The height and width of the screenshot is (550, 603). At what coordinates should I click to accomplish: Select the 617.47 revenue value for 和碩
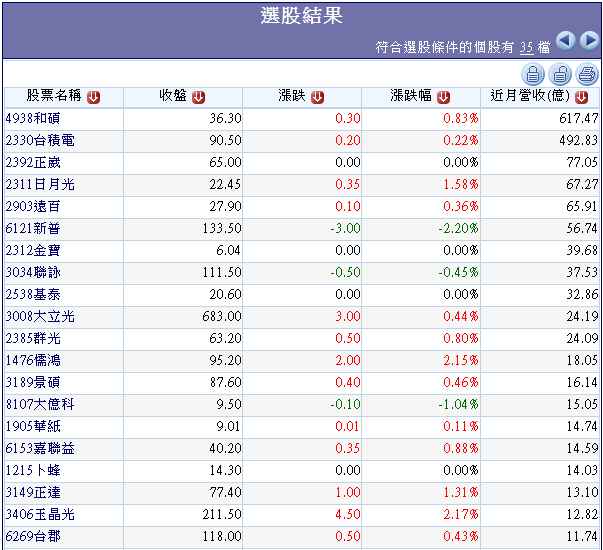click(579, 118)
